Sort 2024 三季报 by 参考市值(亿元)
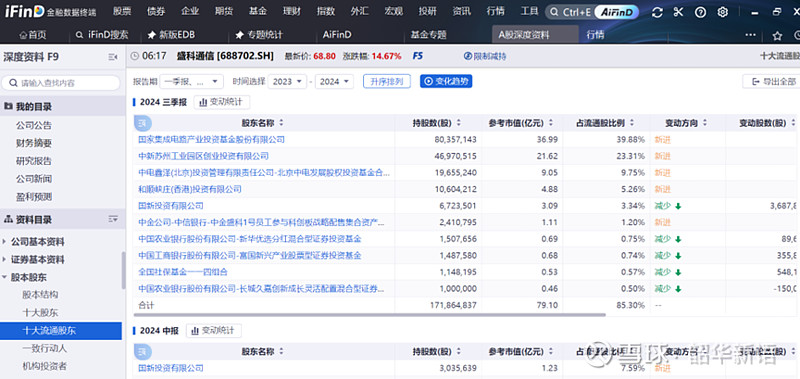Screen dimensions: 800x379 point(551,123)
